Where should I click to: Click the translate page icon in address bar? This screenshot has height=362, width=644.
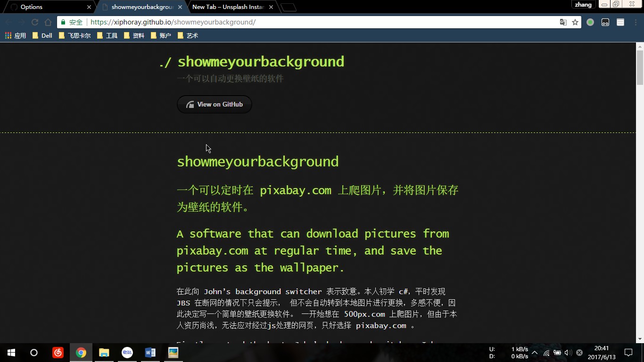coord(563,22)
